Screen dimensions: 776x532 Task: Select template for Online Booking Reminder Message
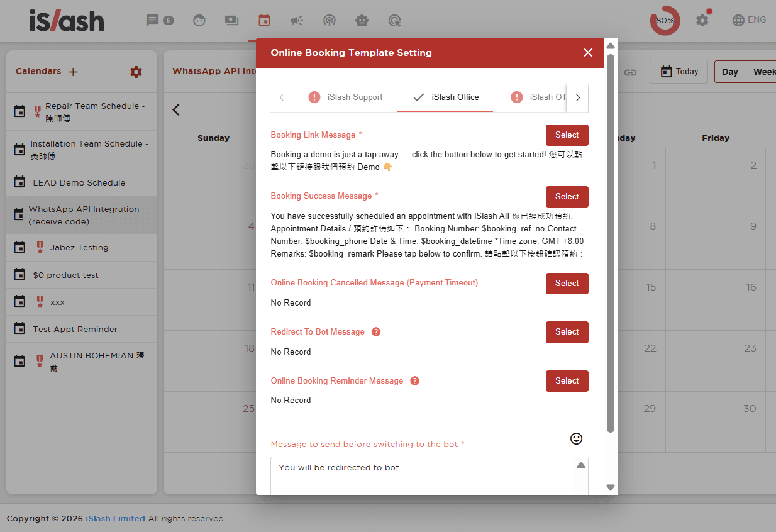pyautogui.click(x=567, y=380)
